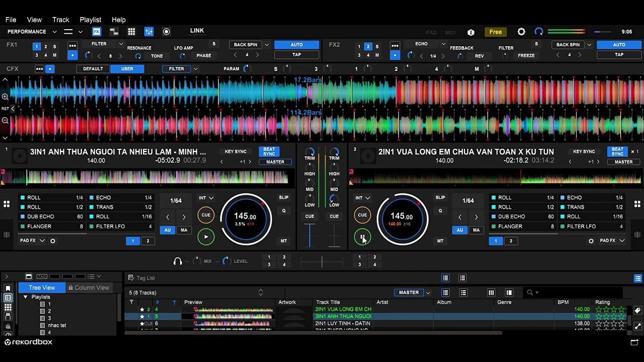Image resolution: width=644 pixels, height=362 pixels.
Task: Toggle mixer headphone CUE for channel 1
Action: 309,216
